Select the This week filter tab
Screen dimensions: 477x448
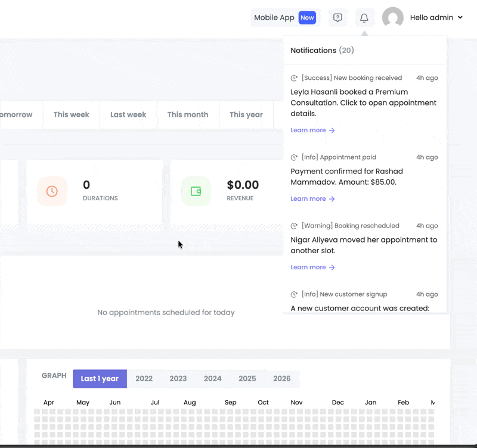tap(71, 114)
